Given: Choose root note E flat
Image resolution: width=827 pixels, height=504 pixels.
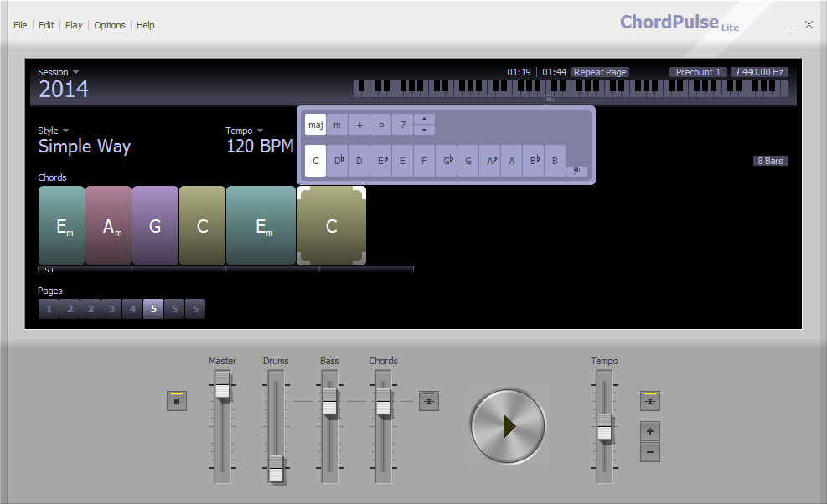Looking at the screenshot, I should coord(381,161).
